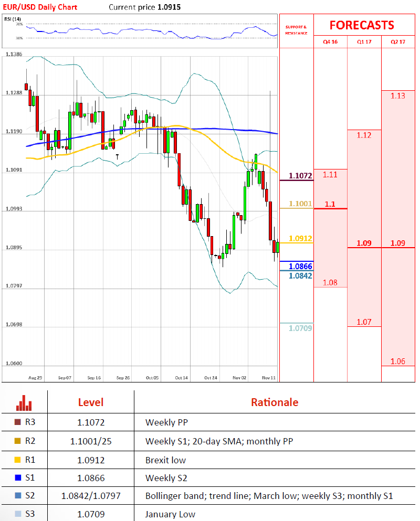Click the S1 blue swatch
Image resolution: width=420 pixels, height=521 pixels.
(x=18, y=477)
